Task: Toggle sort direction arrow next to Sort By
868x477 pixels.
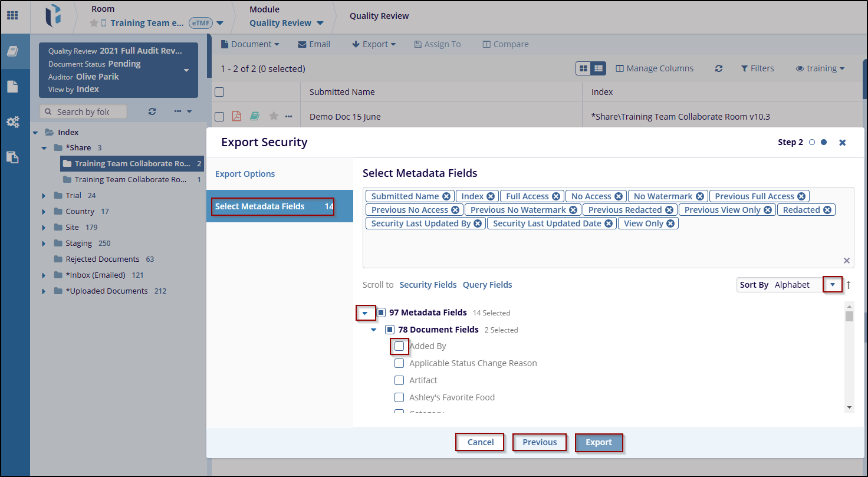Action: [x=849, y=285]
